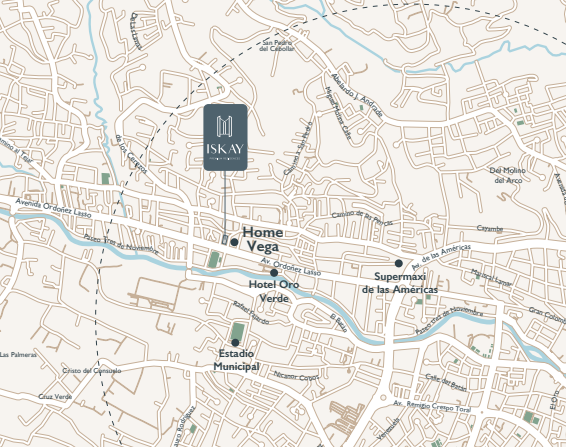Click the Hotel Oro Verde label
The image size is (566, 447).
[x=274, y=291]
